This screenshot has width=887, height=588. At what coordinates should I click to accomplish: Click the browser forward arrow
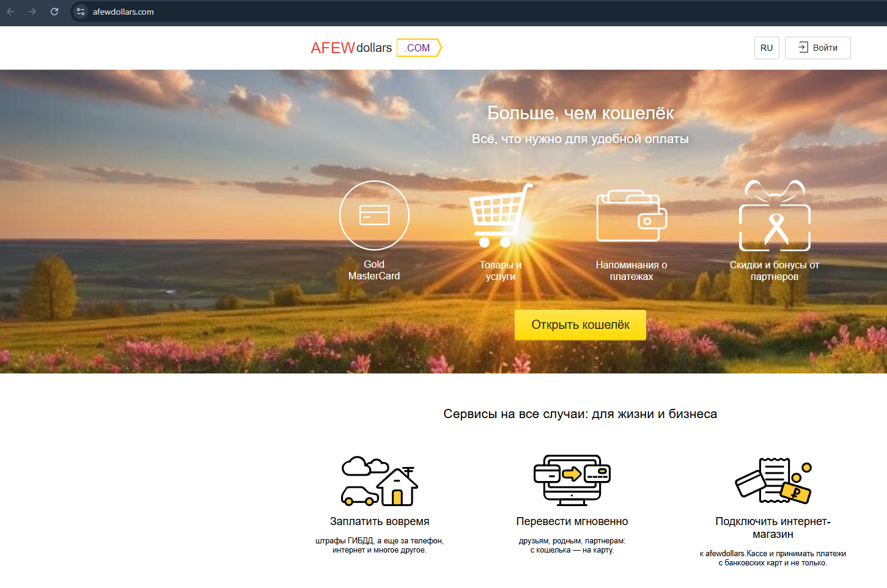click(32, 12)
